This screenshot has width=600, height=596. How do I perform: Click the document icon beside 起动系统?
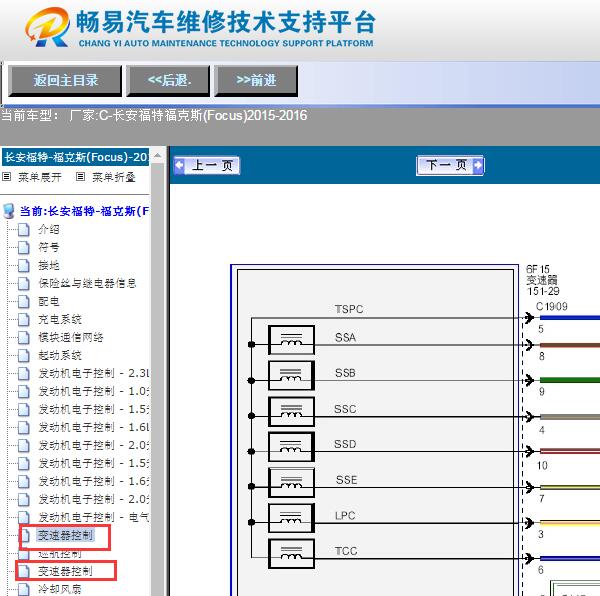click(24, 355)
